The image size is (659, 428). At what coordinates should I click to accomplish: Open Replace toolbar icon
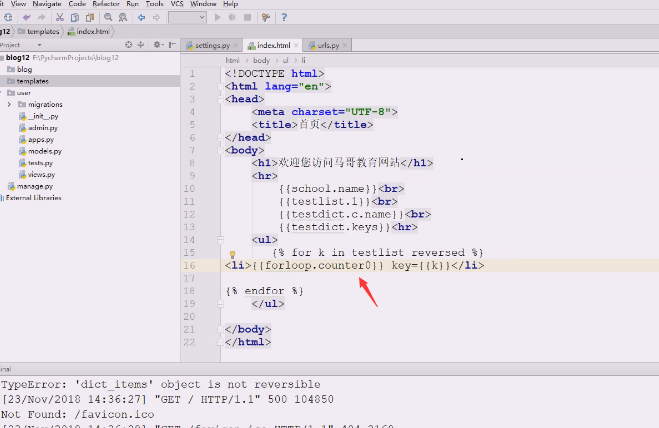123,17
